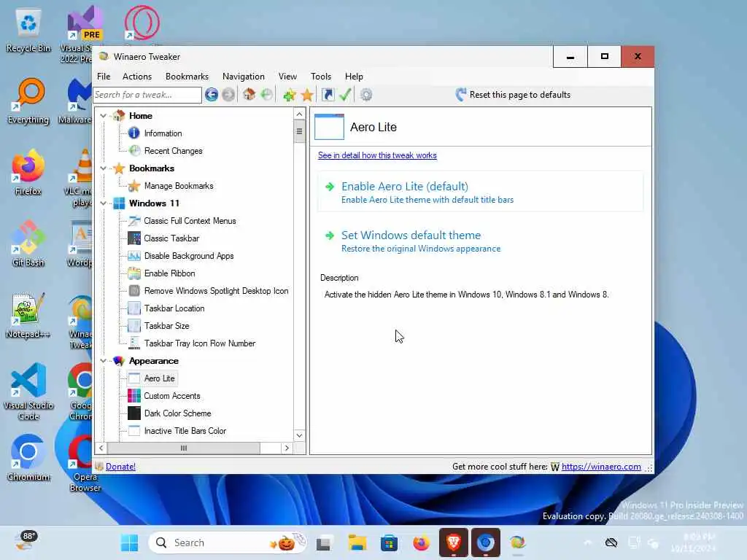747x560 pixels.
Task: Open Recent Changes toolbar icon
Action: tap(267, 94)
